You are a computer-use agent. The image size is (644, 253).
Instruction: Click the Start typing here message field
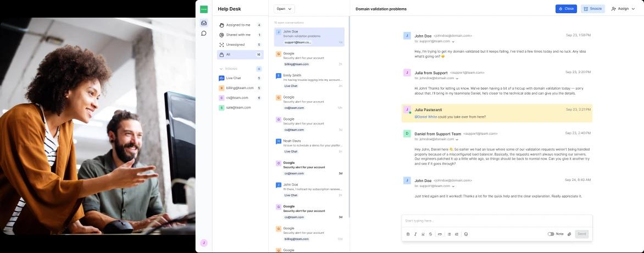tap(497, 221)
